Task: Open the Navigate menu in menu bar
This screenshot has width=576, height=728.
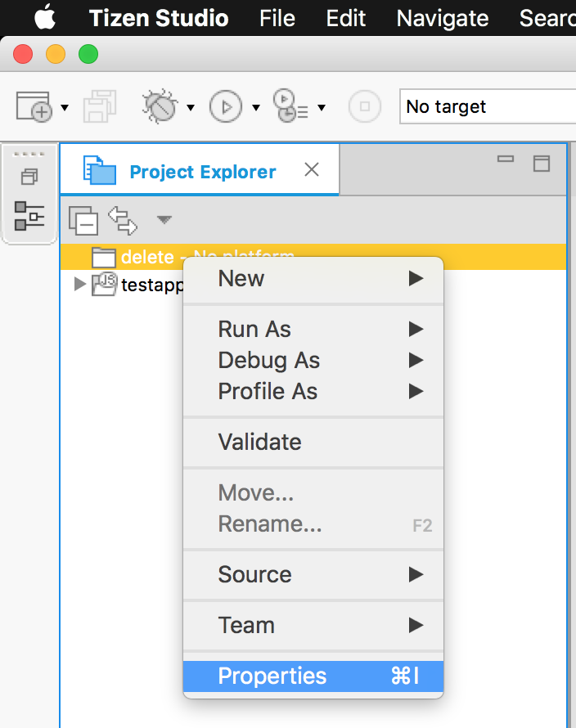Action: tap(442, 18)
